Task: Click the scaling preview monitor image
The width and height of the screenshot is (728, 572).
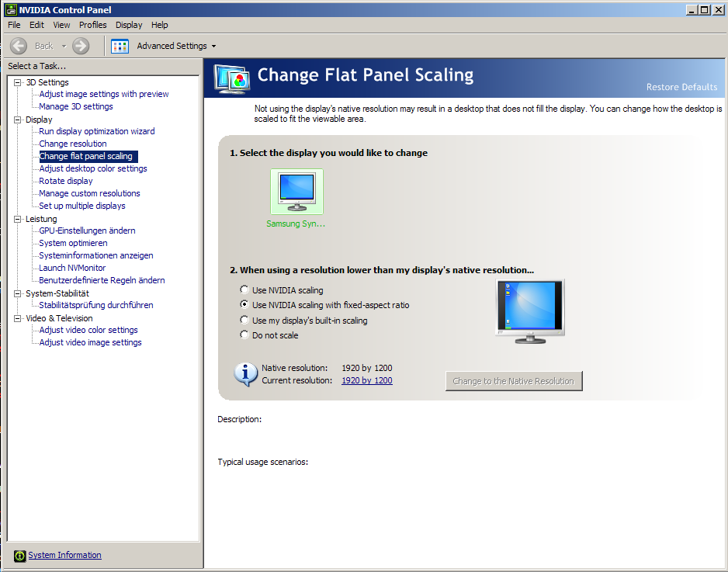Action: tap(529, 311)
